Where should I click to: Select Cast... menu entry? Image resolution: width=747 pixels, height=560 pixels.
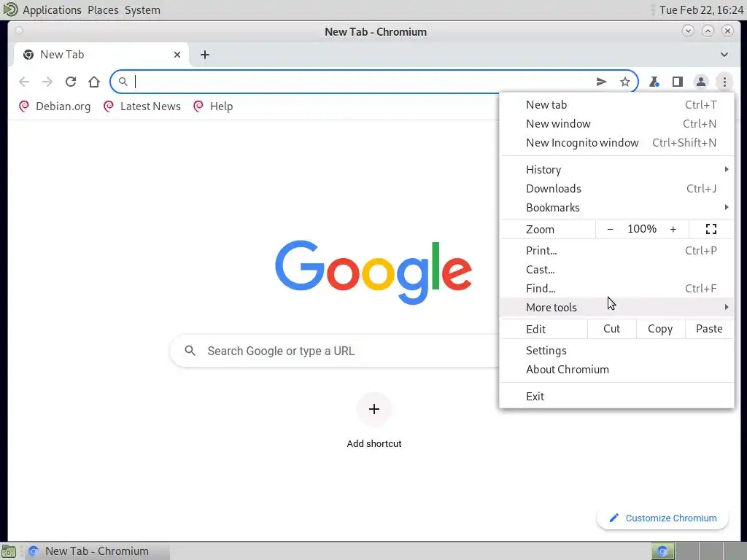coord(617,270)
